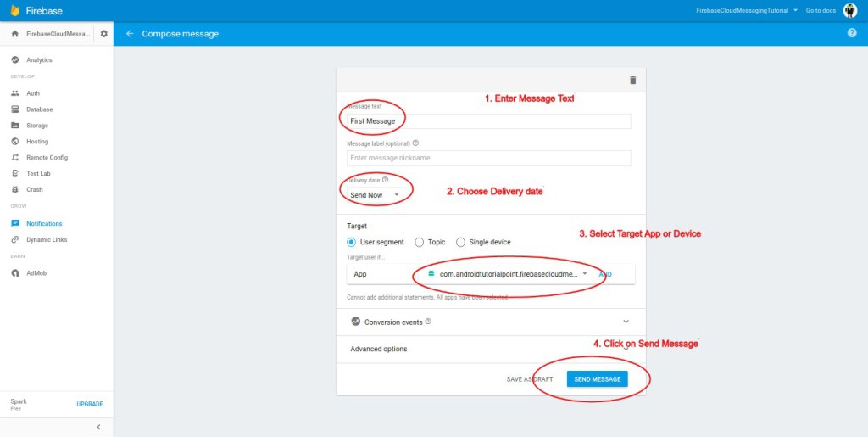Viewport: 868px width, 437px height.
Task: Click the user avatar at top right
Action: pyautogui.click(x=849, y=10)
